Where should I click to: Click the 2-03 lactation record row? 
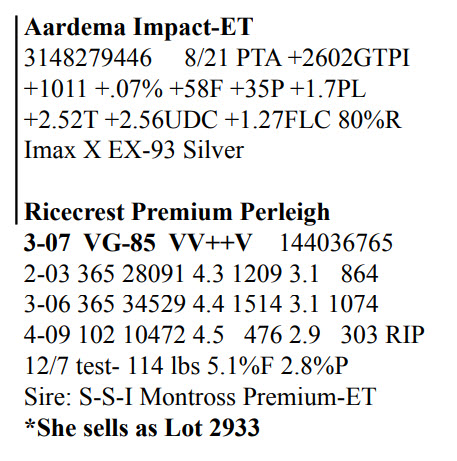click(x=201, y=274)
